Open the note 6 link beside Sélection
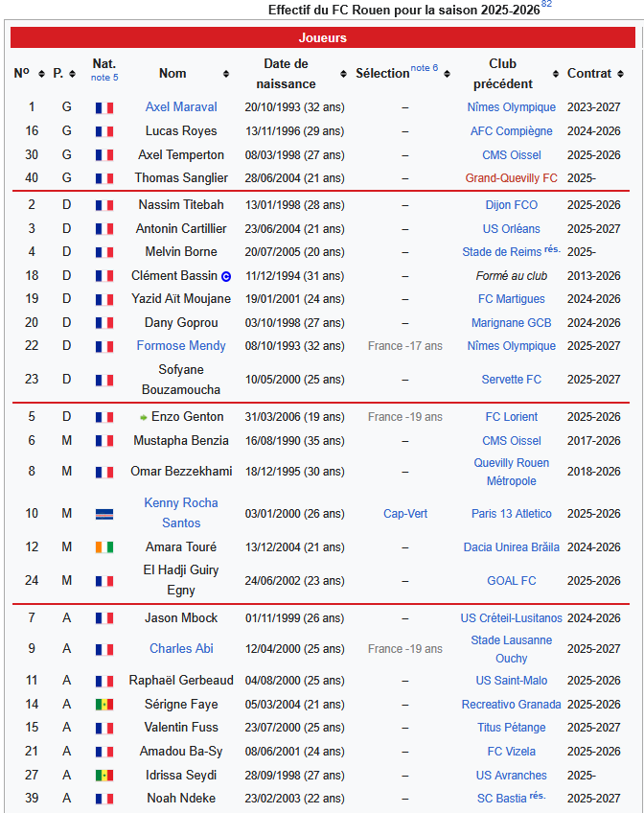The image size is (644, 813). click(x=425, y=68)
